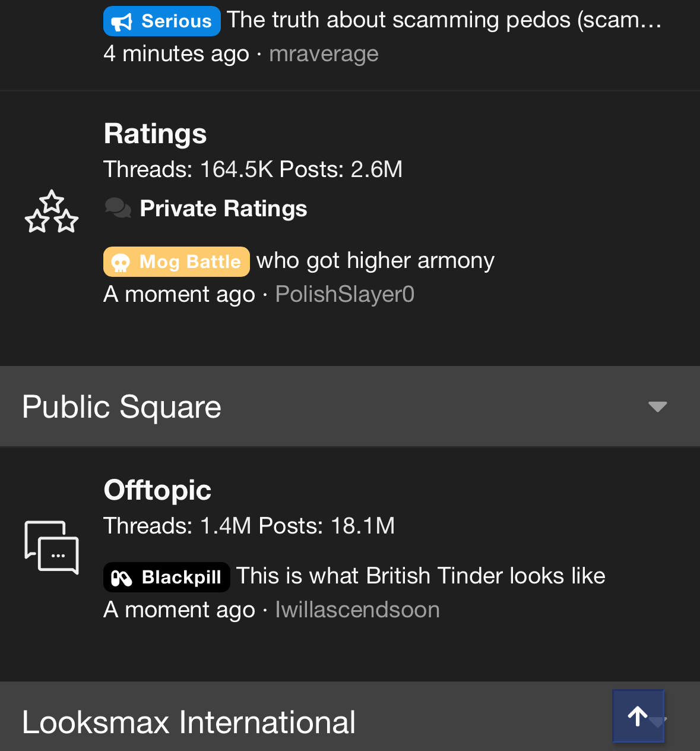Open "The truth about scamming pedos" thread
Image resolution: width=700 pixels, height=751 pixels.
click(x=444, y=20)
